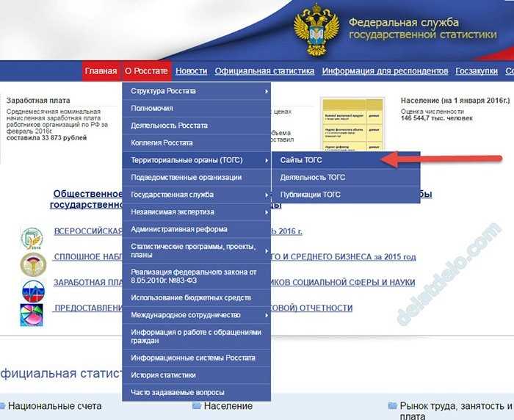Click the Население category label at bottom
Screen dimensions: 514x420
pyautogui.click(x=228, y=406)
